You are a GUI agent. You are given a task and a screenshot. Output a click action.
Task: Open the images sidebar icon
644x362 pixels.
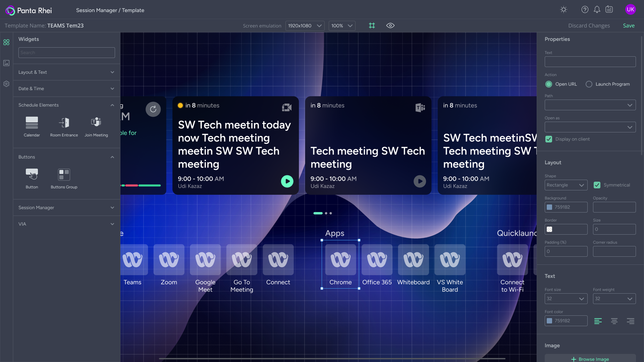pos(6,63)
